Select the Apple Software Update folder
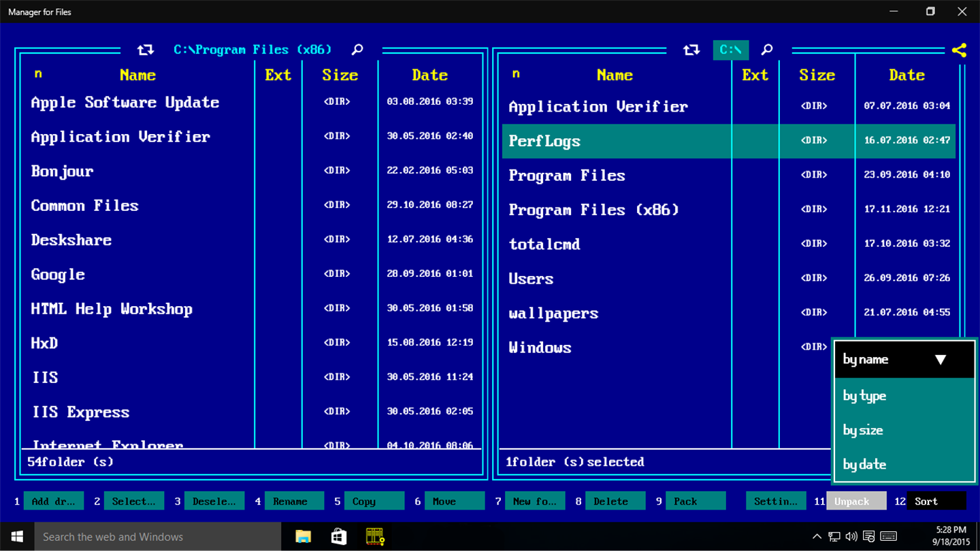Viewport: 980px width, 551px height. (252, 102)
